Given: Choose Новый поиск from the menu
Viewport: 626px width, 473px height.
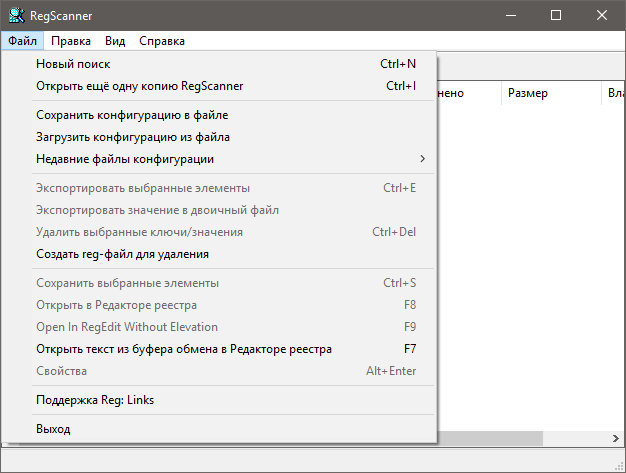Looking at the screenshot, I should [x=219, y=64].
